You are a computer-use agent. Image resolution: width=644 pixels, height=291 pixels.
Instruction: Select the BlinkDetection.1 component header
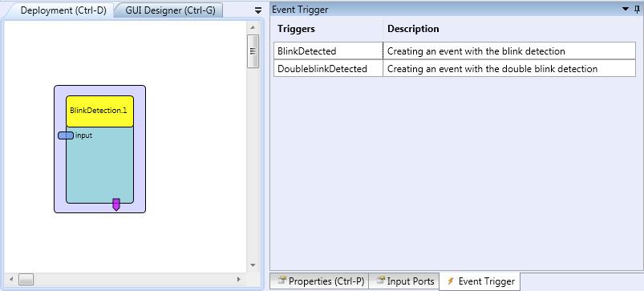pos(99,111)
